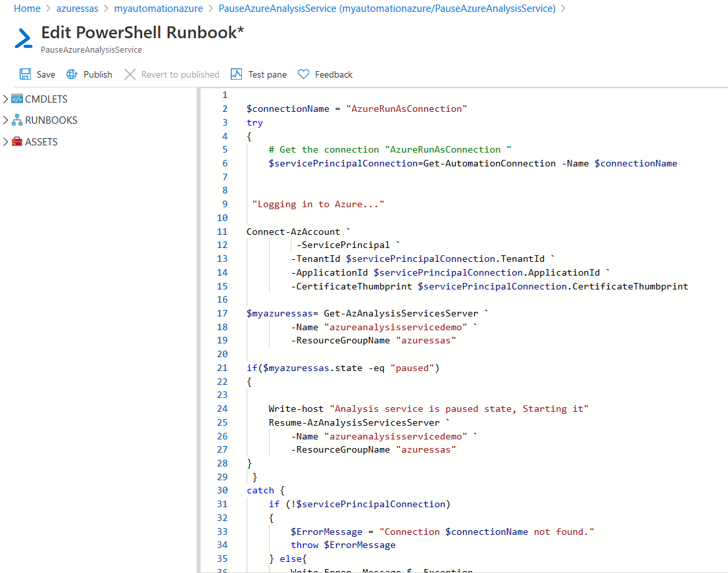Click "paused" string on line 21
Image resolution: width=728 pixels, height=573 pixels.
pos(412,368)
